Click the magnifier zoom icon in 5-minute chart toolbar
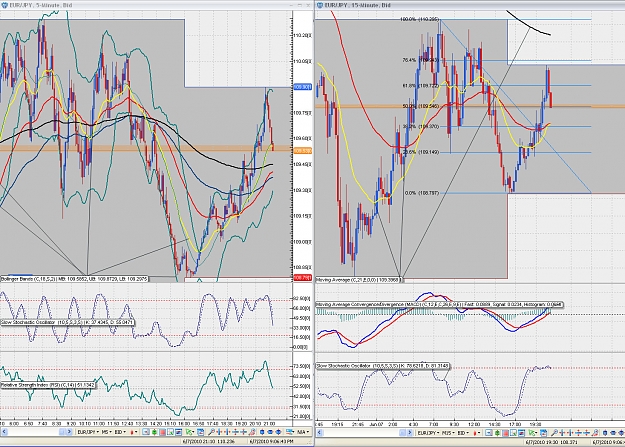625x447 pixels. (x=211, y=432)
